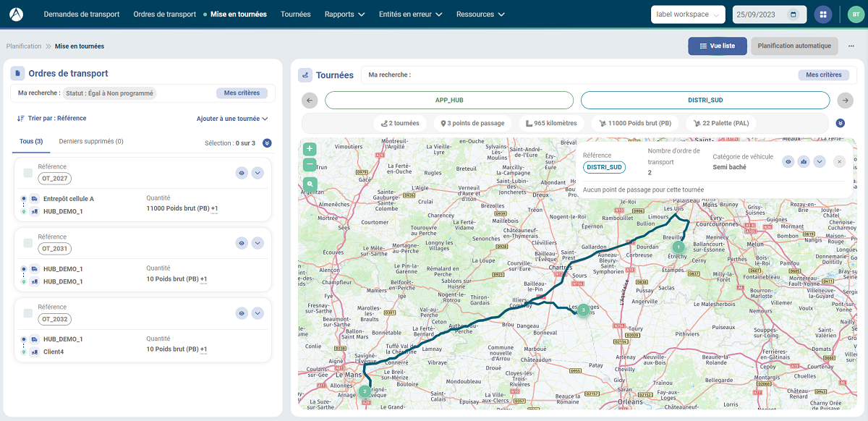Open the Rapports dropdown menu

(x=344, y=14)
